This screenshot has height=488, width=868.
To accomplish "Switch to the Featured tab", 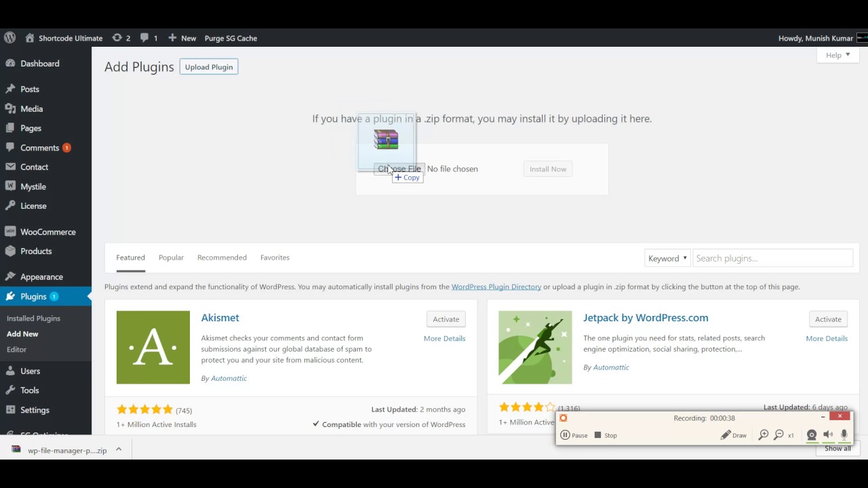I will click(x=130, y=258).
